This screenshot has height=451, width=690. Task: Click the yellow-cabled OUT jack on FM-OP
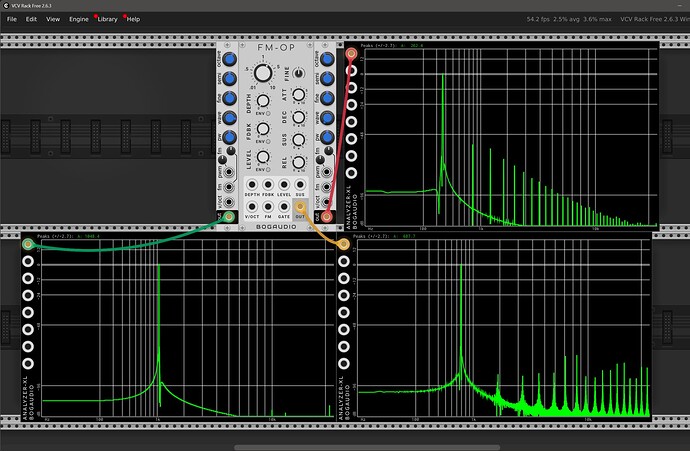point(300,206)
